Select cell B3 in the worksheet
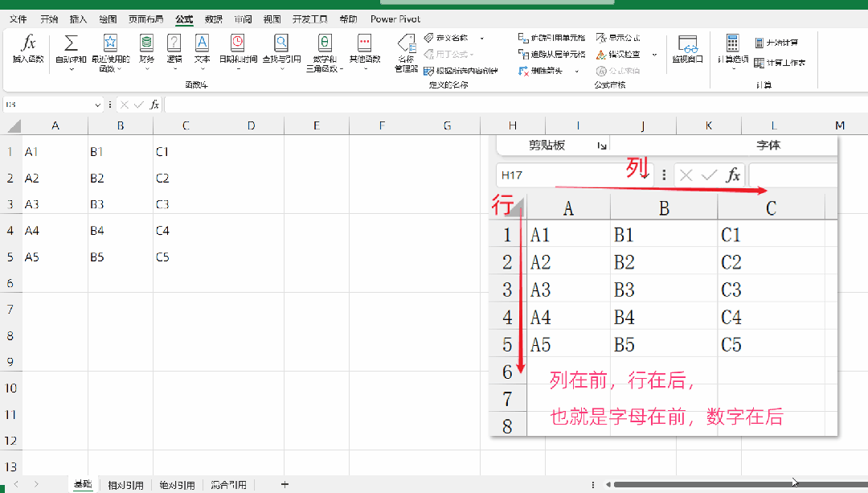This screenshot has width=868, height=493. 120,204
